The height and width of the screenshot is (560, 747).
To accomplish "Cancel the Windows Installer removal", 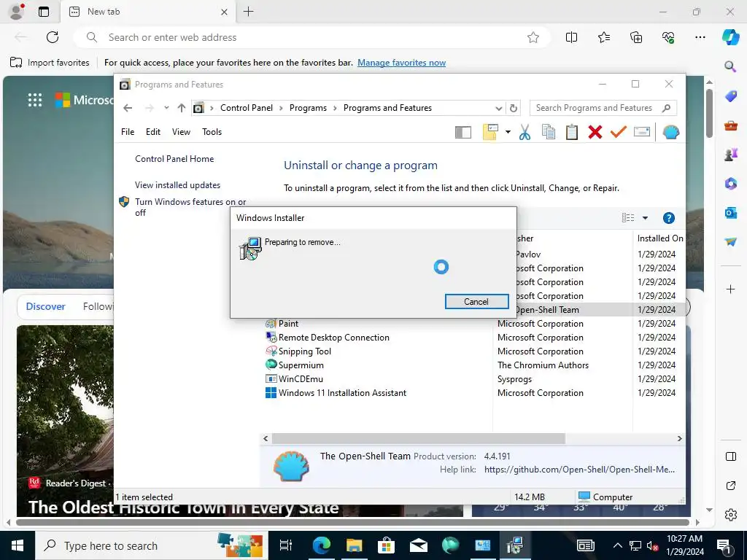I will click(476, 301).
